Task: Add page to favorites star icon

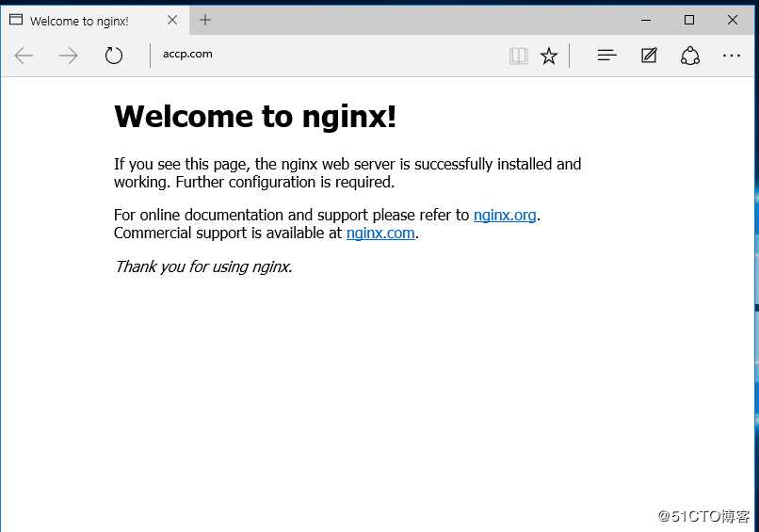Action: [x=549, y=56]
